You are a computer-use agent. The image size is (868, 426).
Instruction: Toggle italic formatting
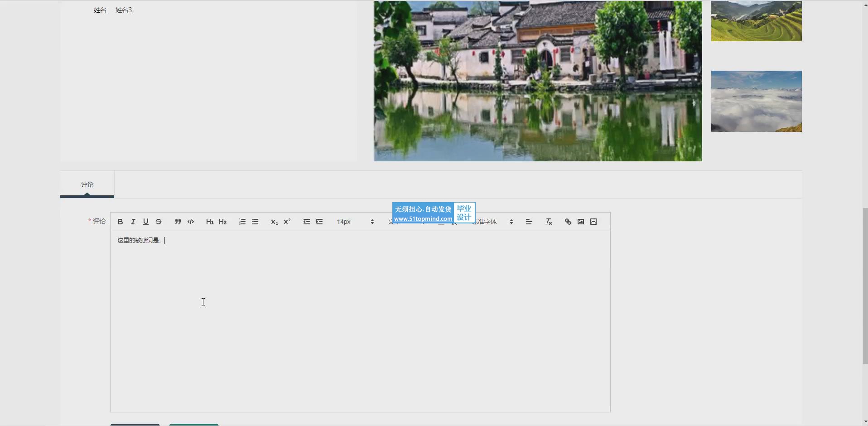coord(133,222)
